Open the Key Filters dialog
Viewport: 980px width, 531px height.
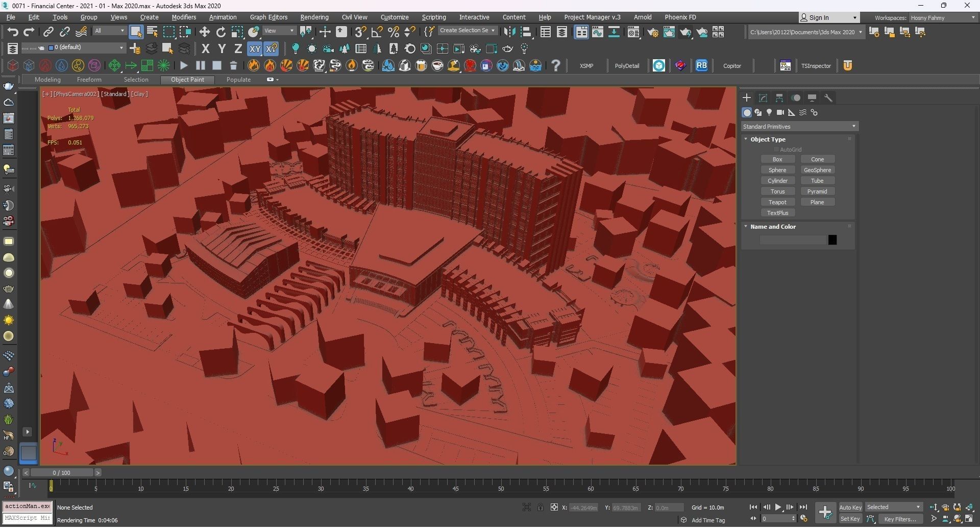click(x=900, y=519)
